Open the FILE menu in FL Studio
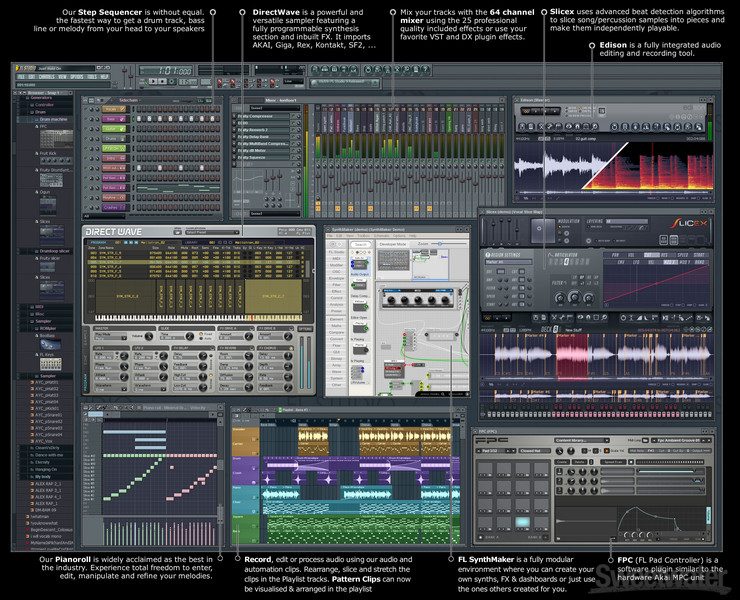 tap(19, 76)
